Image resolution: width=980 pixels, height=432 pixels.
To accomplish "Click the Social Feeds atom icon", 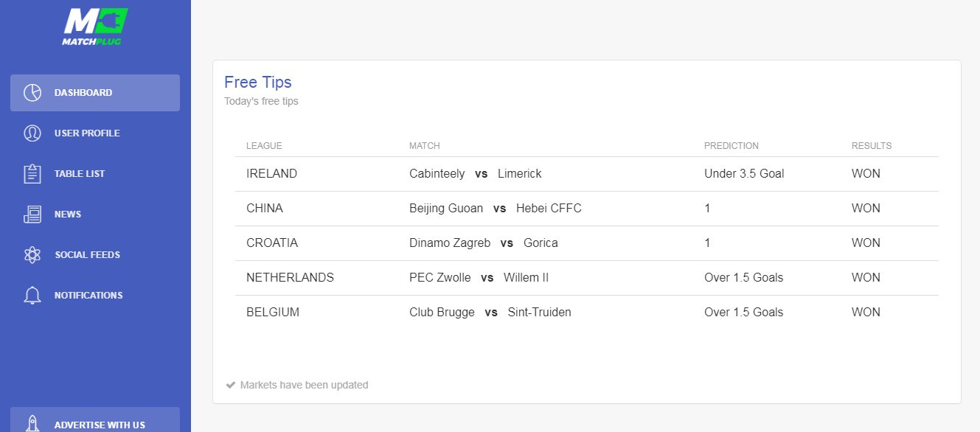I will 32,255.
